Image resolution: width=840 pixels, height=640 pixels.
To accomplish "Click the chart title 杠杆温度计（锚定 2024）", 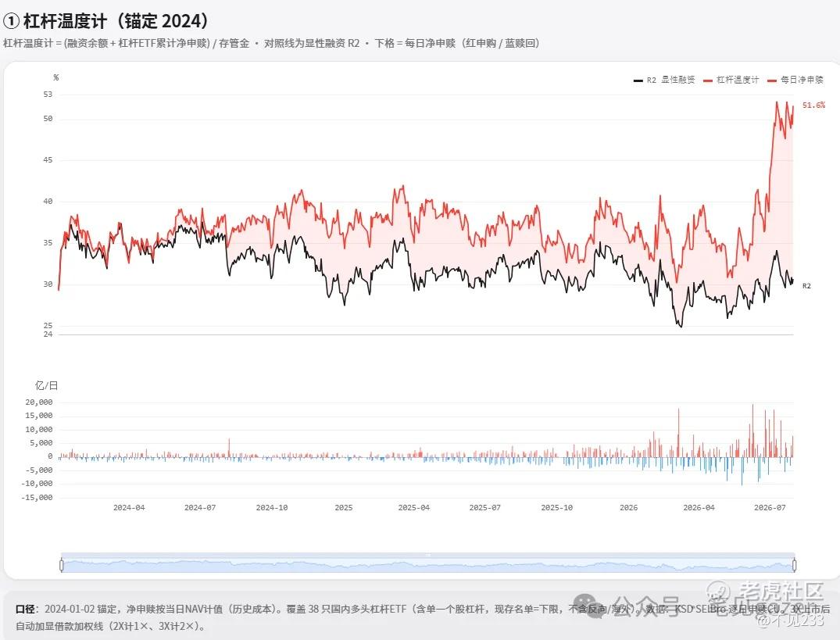I will click(x=105, y=21).
